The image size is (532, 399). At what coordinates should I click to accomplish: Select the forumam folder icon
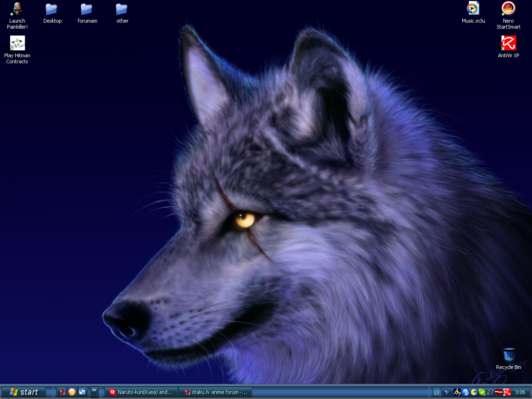point(87,13)
